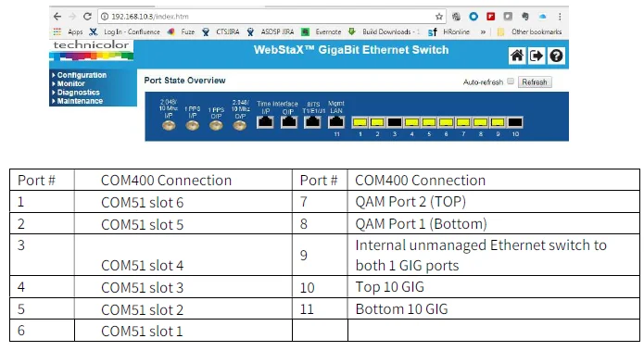Image resolution: width=644 pixels, height=351 pixels.
Task: Click the browser back arrow
Action: 57,17
